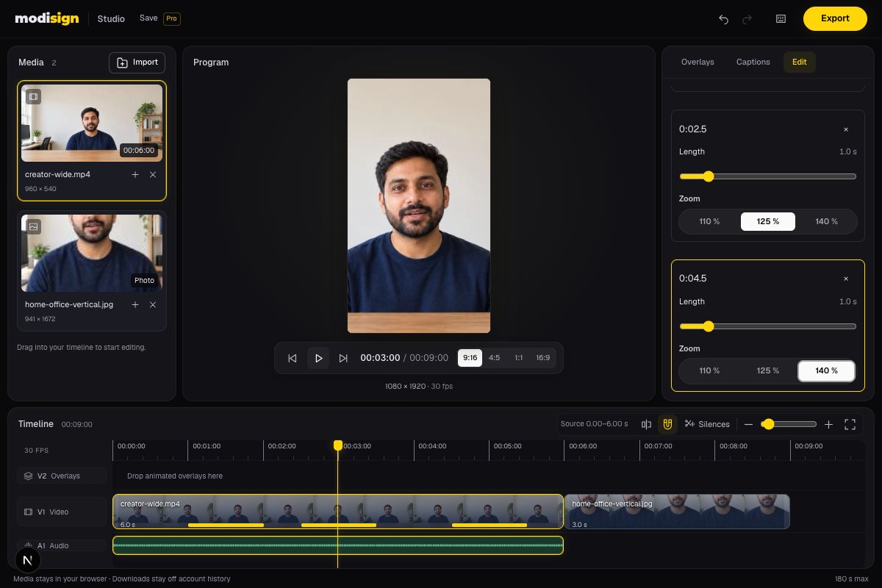The height and width of the screenshot is (588, 882).
Task: Add home-office-vertical.jpg with plus icon
Action: 135,304
